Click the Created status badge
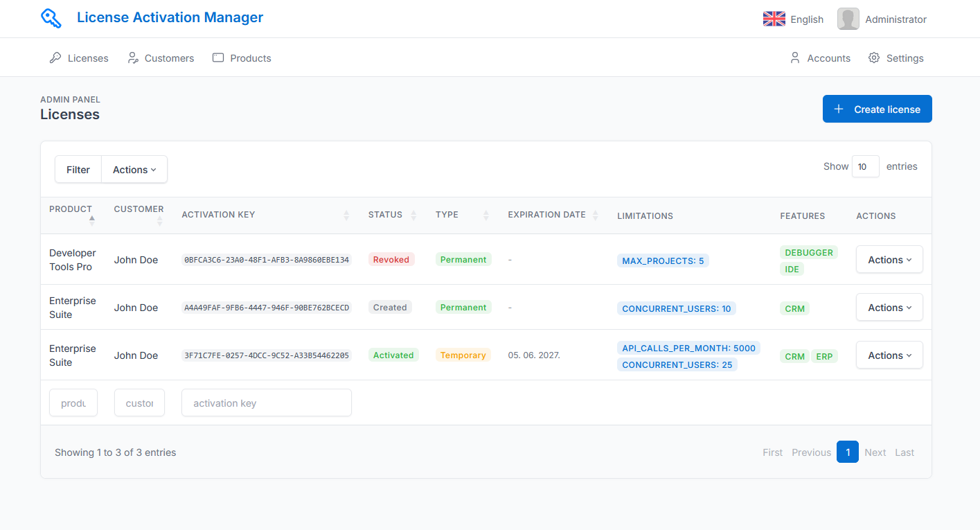 coord(390,308)
